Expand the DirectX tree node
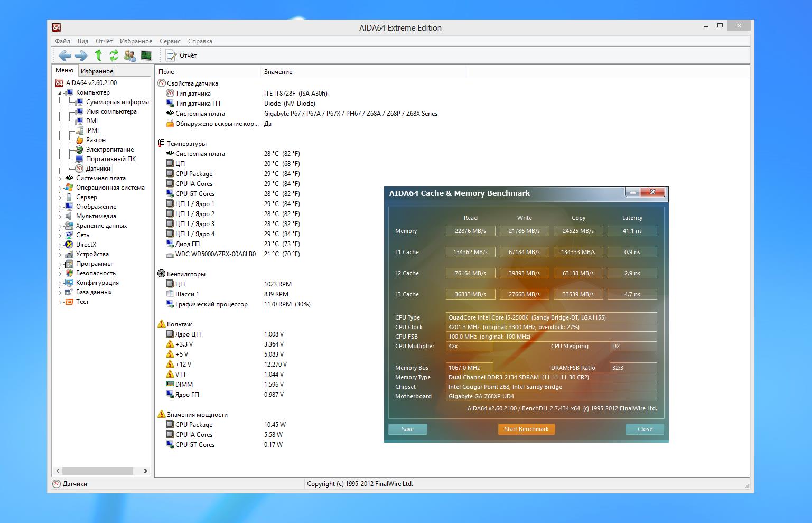812x523 pixels. (60, 245)
